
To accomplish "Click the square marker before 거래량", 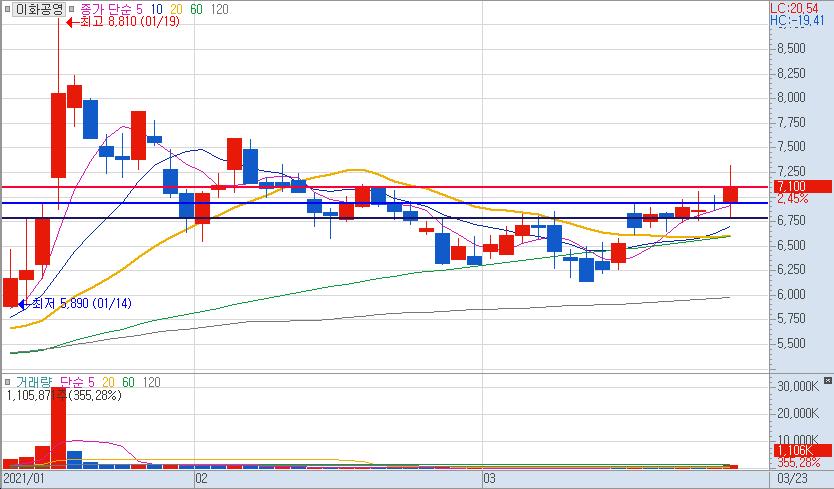I will [x=7, y=382].
